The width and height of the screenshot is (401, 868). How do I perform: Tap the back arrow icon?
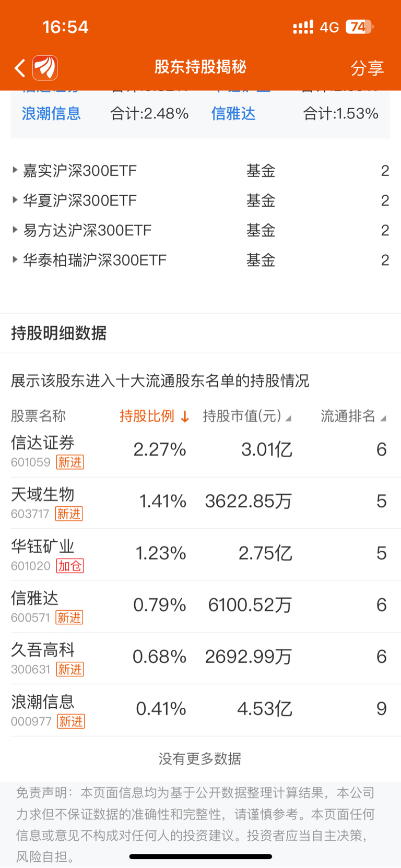pos(20,68)
